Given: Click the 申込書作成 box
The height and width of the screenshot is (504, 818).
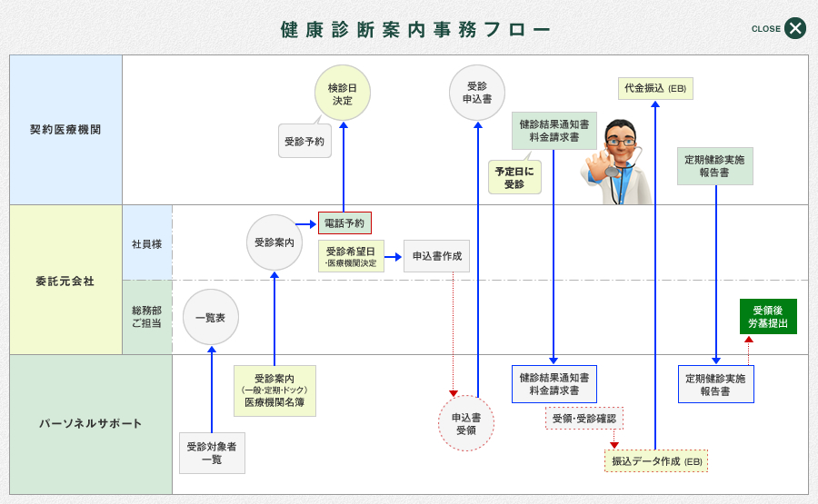Looking at the screenshot, I should (437, 256).
